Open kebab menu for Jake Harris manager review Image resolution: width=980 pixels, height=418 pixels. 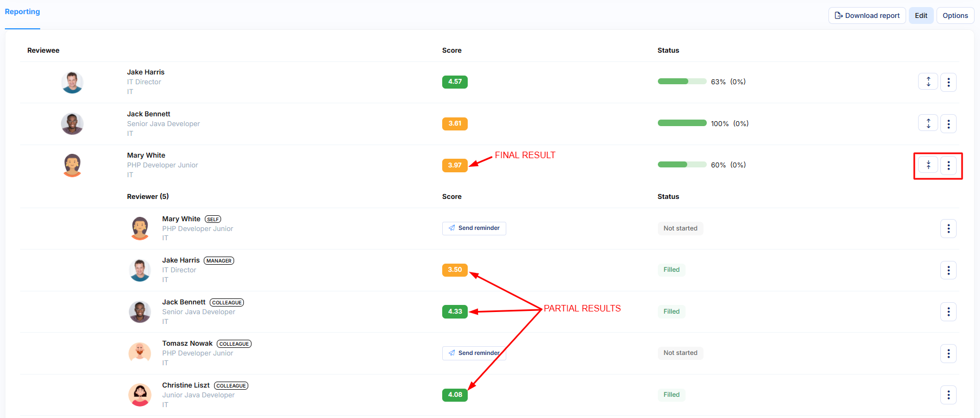pos(948,270)
